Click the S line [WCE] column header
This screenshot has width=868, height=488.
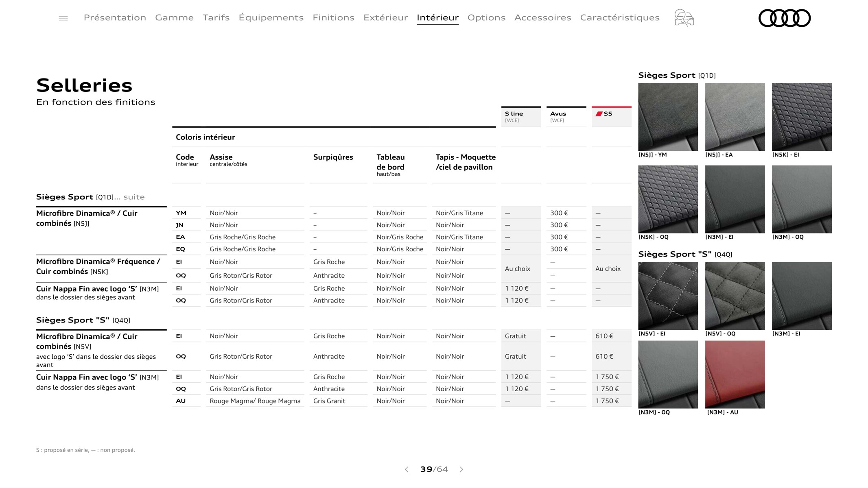tap(521, 117)
